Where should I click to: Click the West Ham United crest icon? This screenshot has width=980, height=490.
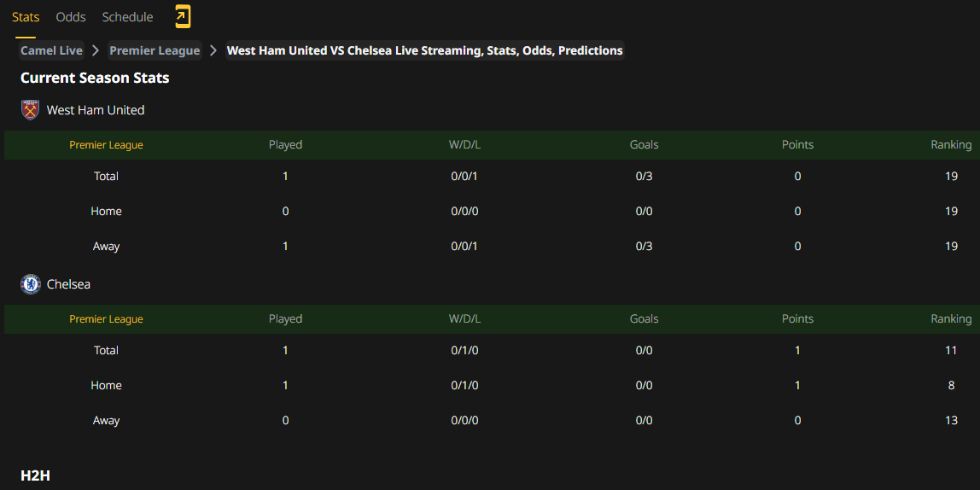(x=30, y=110)
